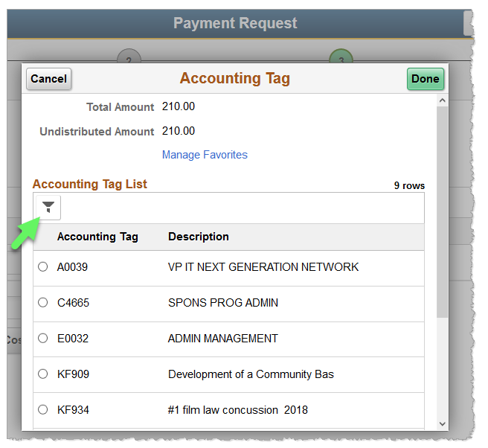Image resolution: width=488 pixels, height=448 pixels.
Task: Click the Accounting Tag List heading
Action: [89, 184]
